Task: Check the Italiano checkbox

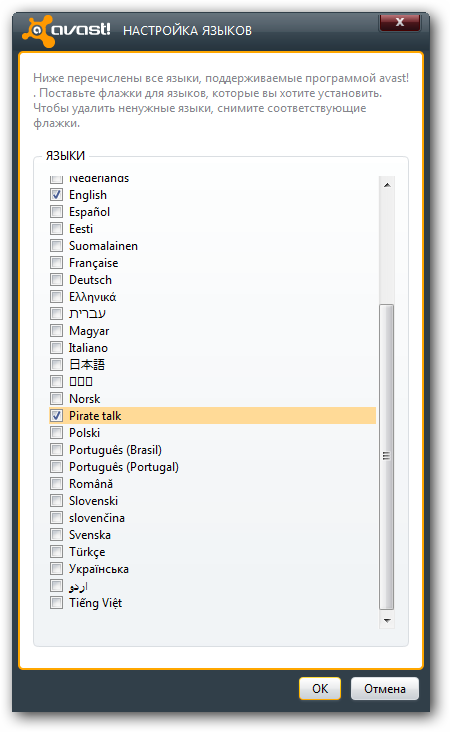Action: [x=56, y=347]
